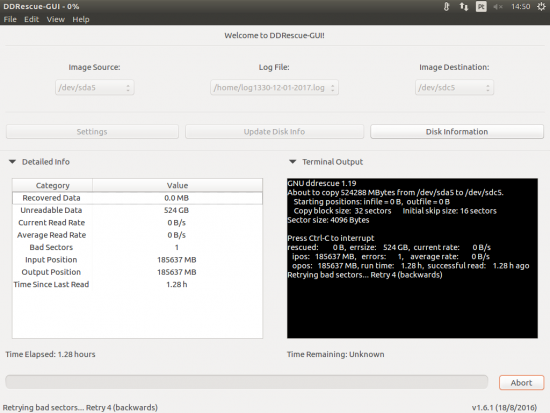Viewport: 550px width, 413px height.
Task: Click the Settings button
Action: pyautogui.click(x=92, y=132)
